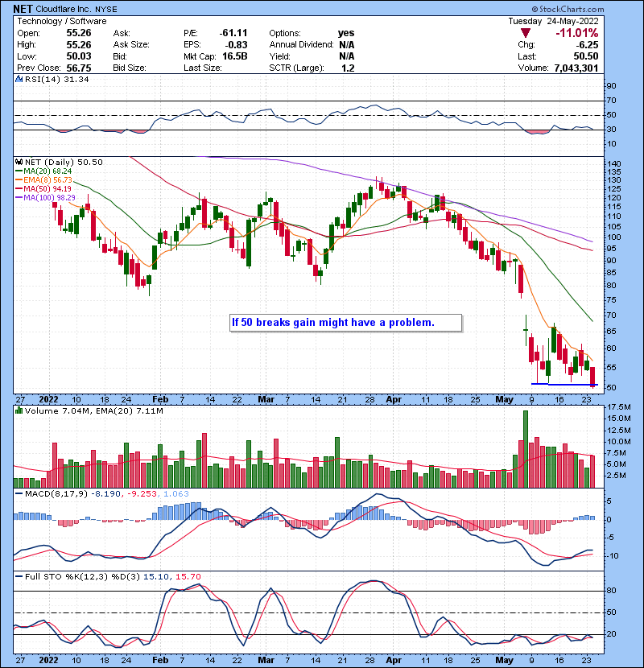The height and width of the screenshot is (668, 644).
Task: Click the 90 label on the RSI axis
Action: (x=612, y=86)
